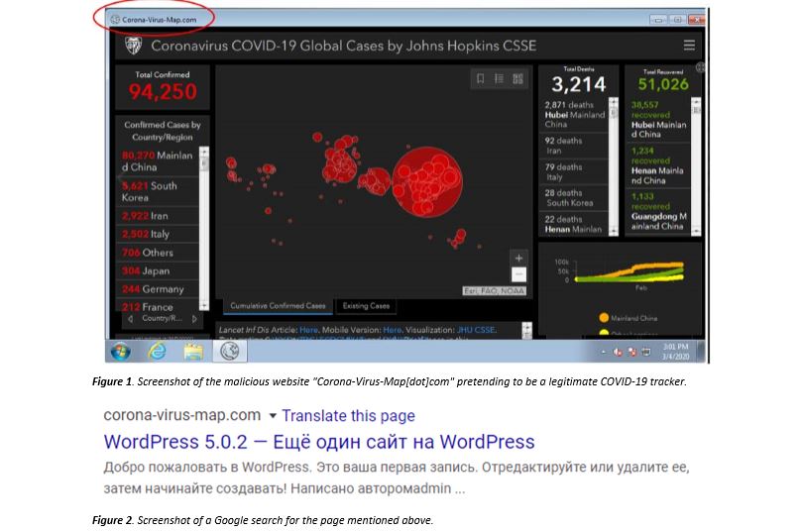
Task: Click the Total Recovered list scrollbar
Action: (x=696, y=166)
